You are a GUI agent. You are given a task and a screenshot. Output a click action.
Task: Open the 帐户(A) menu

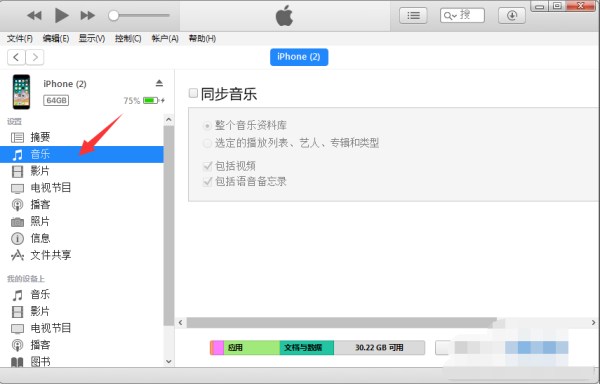pyautogui.click(x=165, y=39)
